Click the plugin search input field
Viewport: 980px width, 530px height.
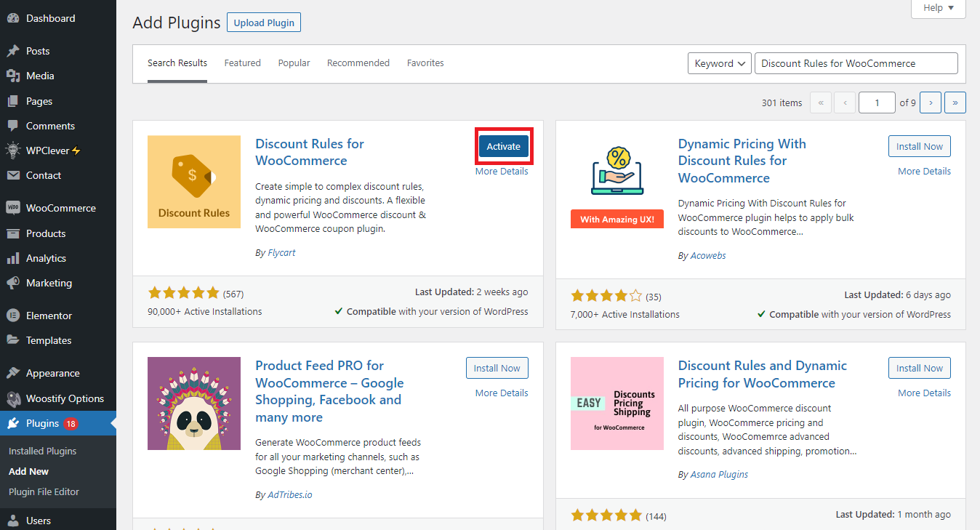(856, 63)
